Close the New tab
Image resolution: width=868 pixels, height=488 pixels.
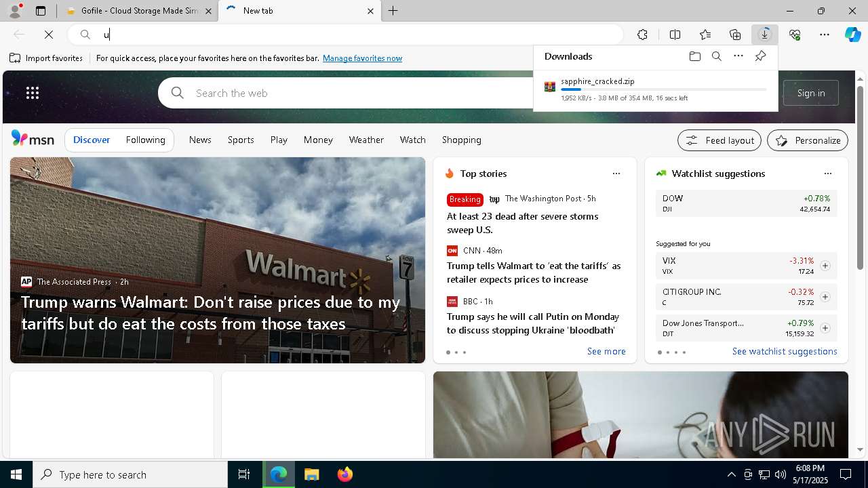coord(370,11)
